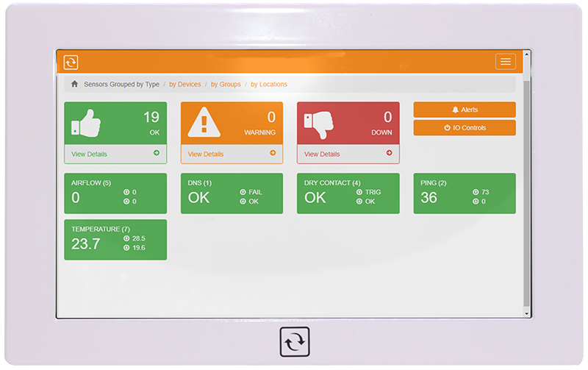Viewport: 588px width, 370px height.
Task: Switch grouping to by Devices
Action: pos(185,84)
